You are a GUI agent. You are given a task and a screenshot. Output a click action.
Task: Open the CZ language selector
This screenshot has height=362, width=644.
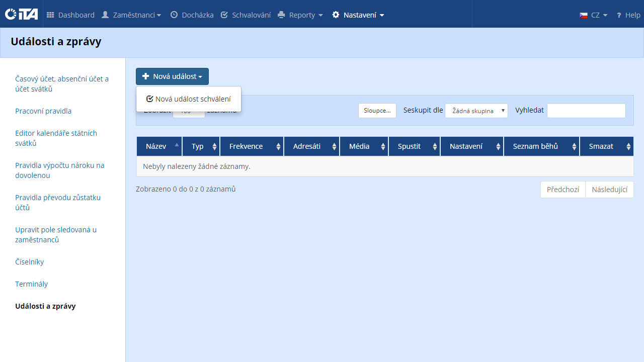[x=594, y=15]
